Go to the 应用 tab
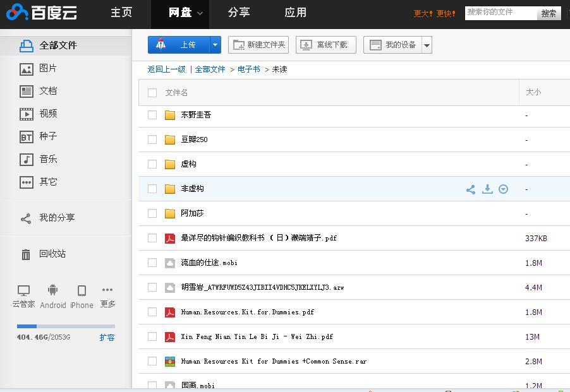570x392 pixels. point(296,13)
